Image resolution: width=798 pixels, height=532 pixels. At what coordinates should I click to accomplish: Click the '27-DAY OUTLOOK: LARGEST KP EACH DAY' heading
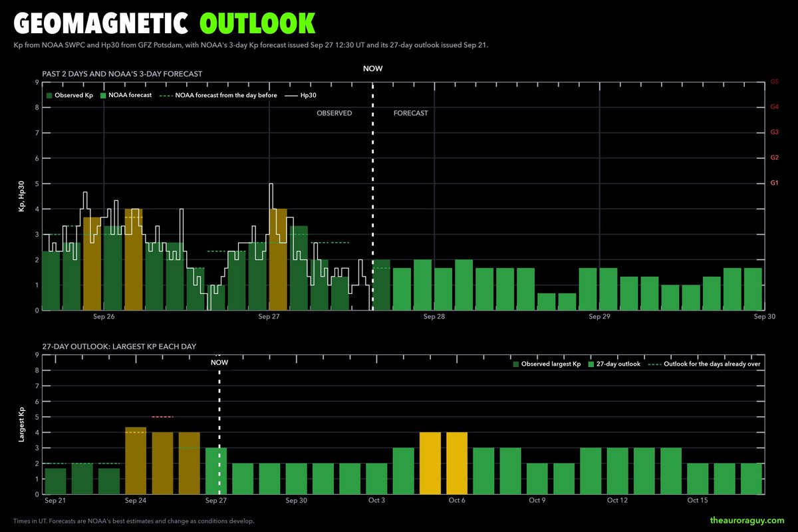120,346
